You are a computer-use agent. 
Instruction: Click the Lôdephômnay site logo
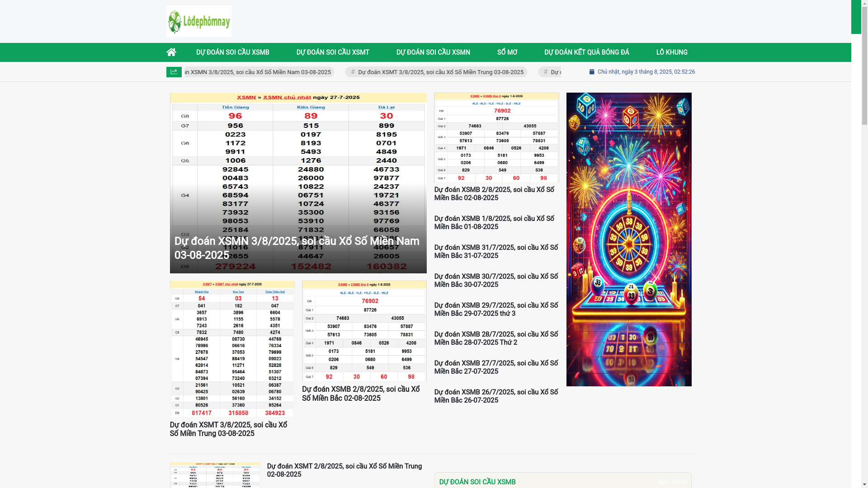pos(198,21)
